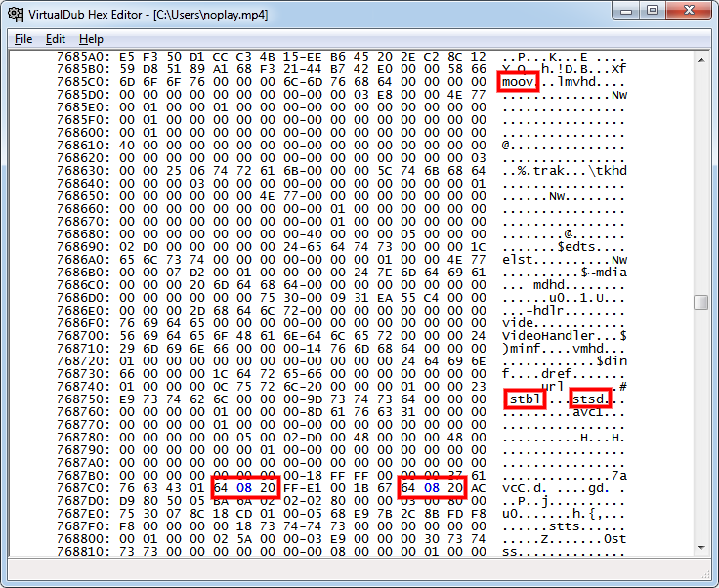Select the 'stbl' text in ASCII column
This screenshot has height=588, width=719.
coord(525,399)
